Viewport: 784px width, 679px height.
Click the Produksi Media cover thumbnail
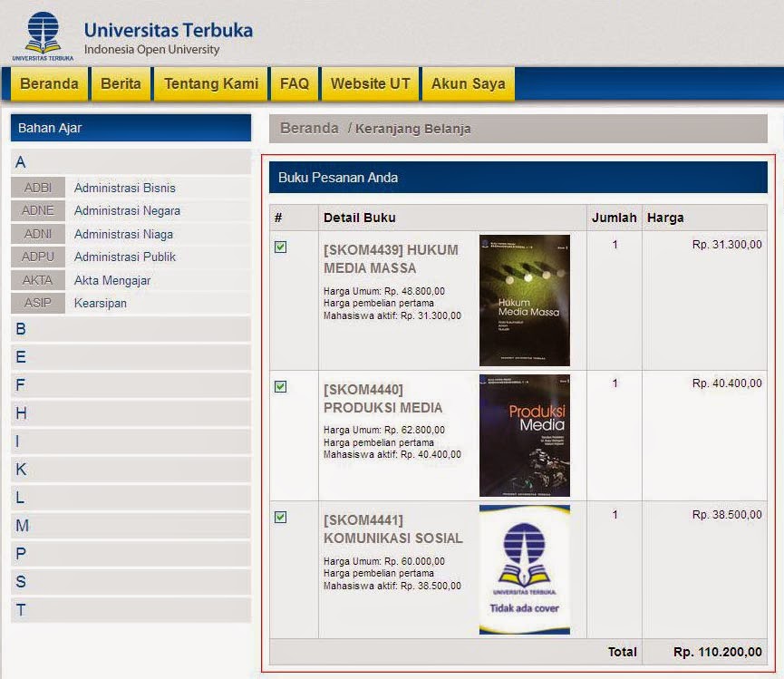click(x=525, y=435)
